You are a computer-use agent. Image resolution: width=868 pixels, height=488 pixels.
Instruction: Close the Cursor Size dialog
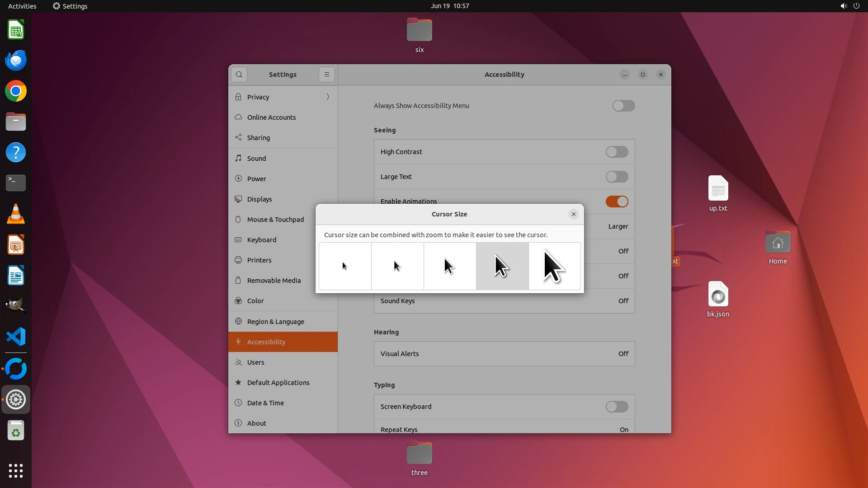tap(573, 214)
